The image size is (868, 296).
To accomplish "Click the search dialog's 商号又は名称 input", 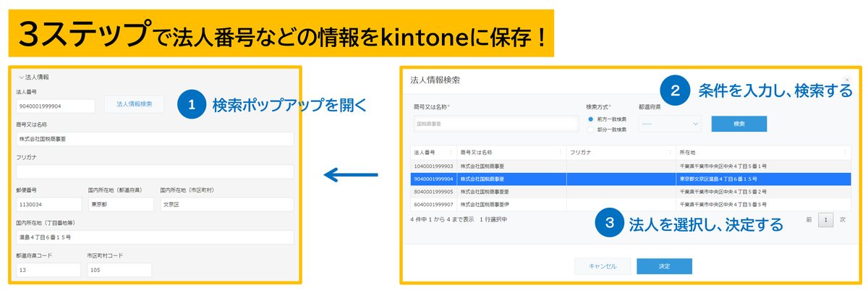I will coord(495,124).
